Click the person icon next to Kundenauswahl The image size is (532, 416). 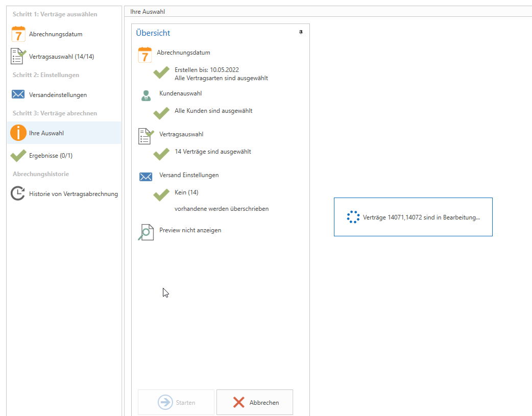pos(146,95)
